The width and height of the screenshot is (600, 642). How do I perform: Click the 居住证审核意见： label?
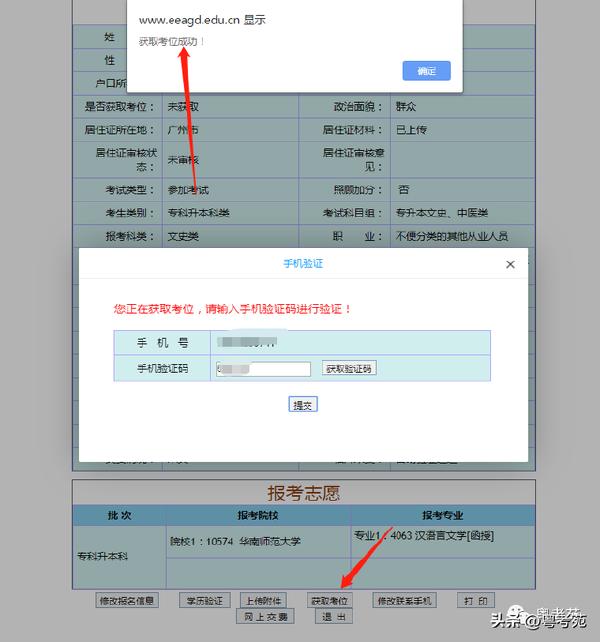pos(353,160)
